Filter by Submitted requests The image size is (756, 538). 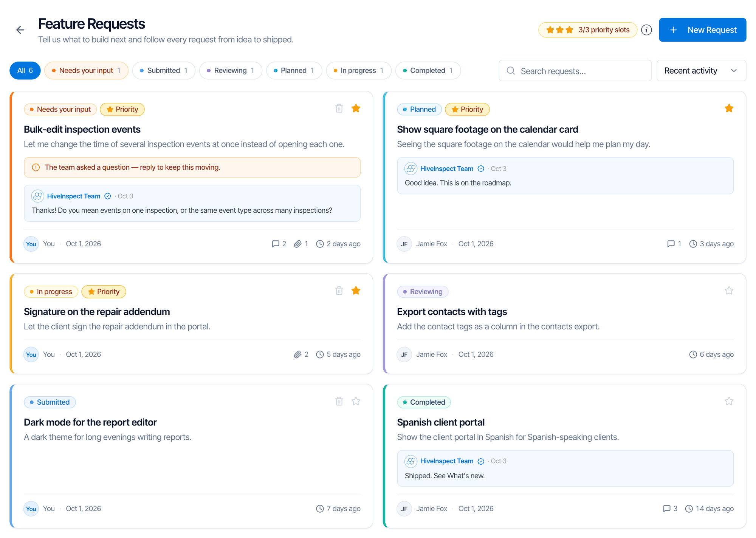(x=164, y=71)
